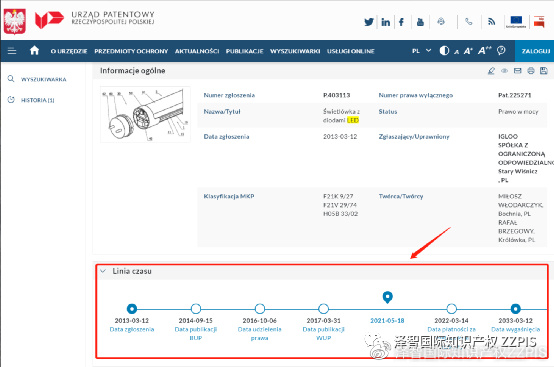This screenshot has height=367, width=554.
Task: Open the PL language dropdown
Action: click(x=422, y=51)
